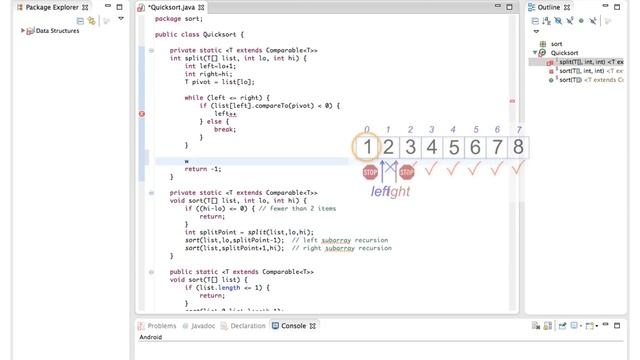Maximize the Package Explorer view

[119, 7]
